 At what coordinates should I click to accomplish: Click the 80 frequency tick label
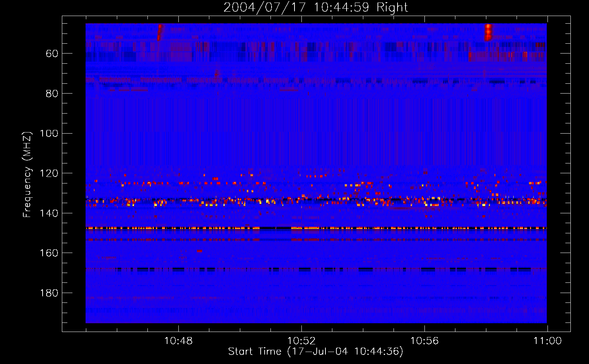click(x=52, y=94)
